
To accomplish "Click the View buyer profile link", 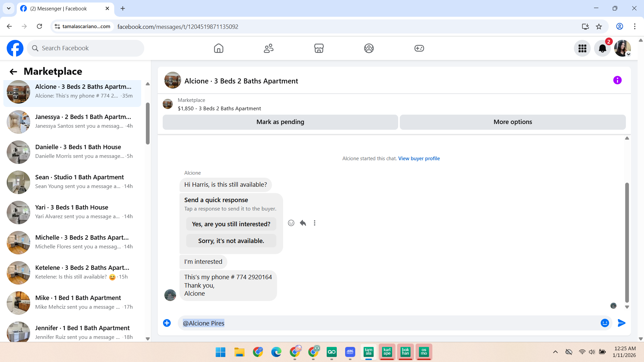I will pos(419,159).
